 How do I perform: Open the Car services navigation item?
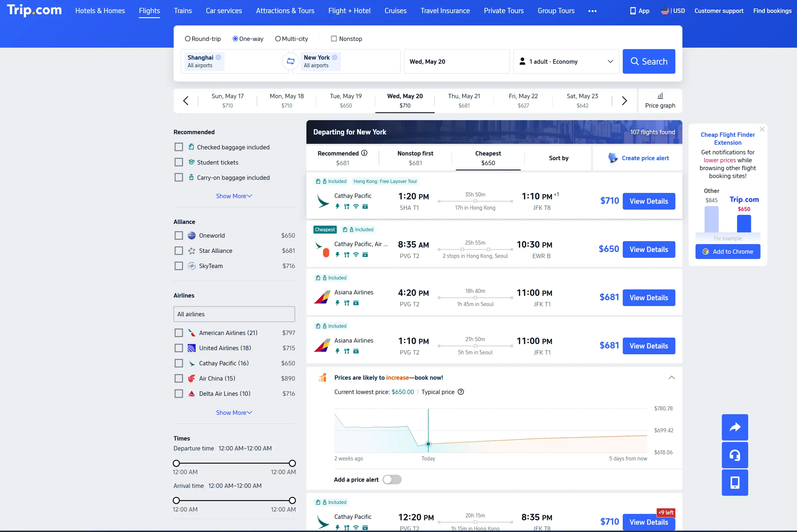pyautogui.click(x=224, y=11)
